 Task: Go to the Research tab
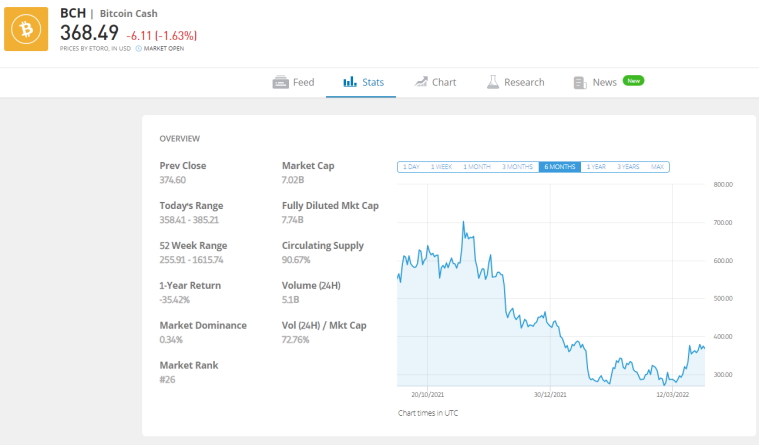click(x=516, y=82)
